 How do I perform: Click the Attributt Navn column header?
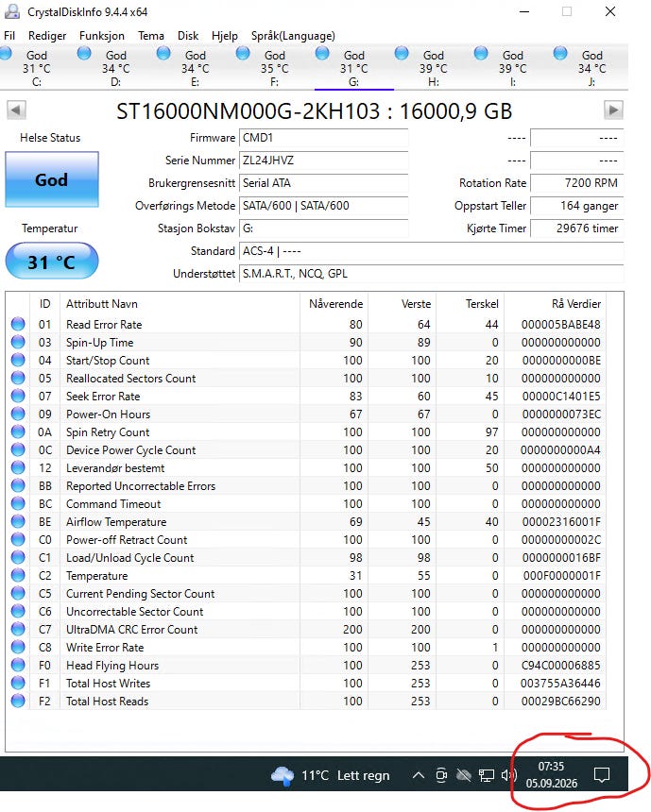point(180,304)
